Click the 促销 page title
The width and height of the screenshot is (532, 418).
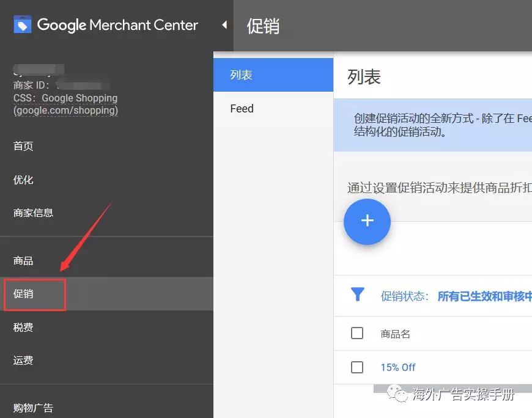click(x=264, y=26)
